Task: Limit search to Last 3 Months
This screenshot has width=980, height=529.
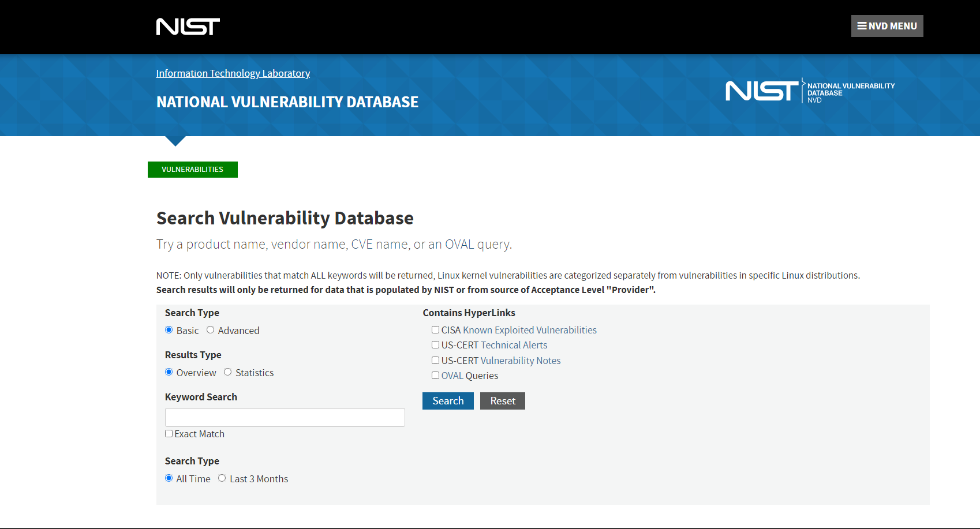Action: click(222, 478)
